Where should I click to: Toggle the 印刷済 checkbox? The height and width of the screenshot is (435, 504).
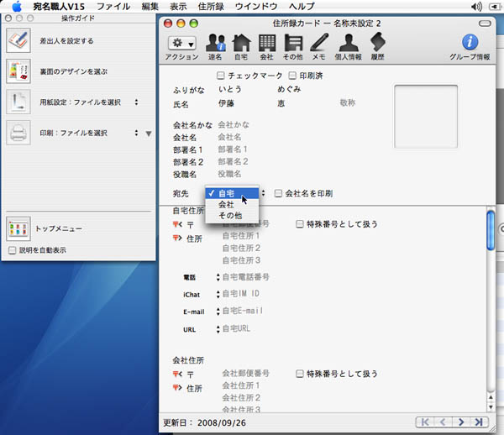pos(292,76)
